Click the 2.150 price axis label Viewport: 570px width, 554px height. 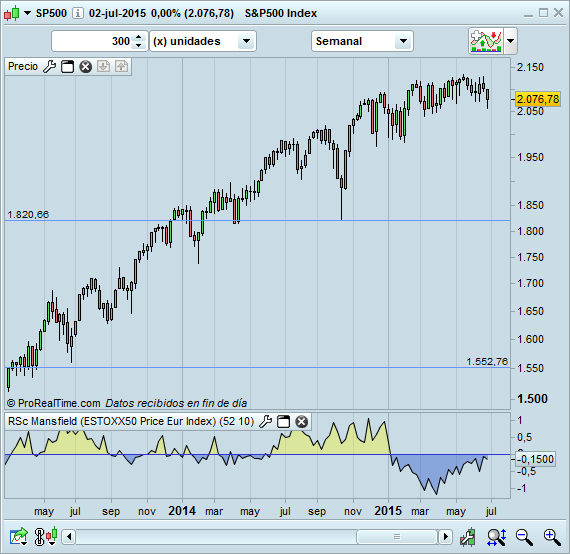point(530,67)
